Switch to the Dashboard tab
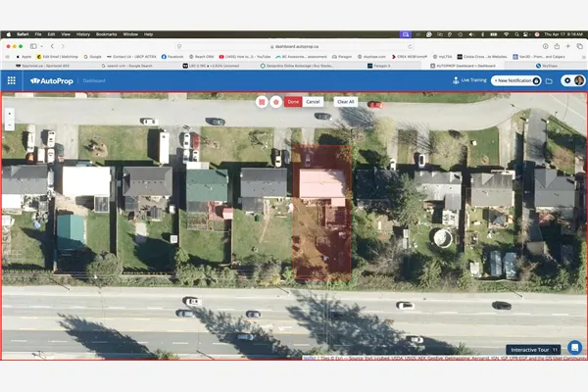This screenshot has height=392, width=588. pos(94,80)
